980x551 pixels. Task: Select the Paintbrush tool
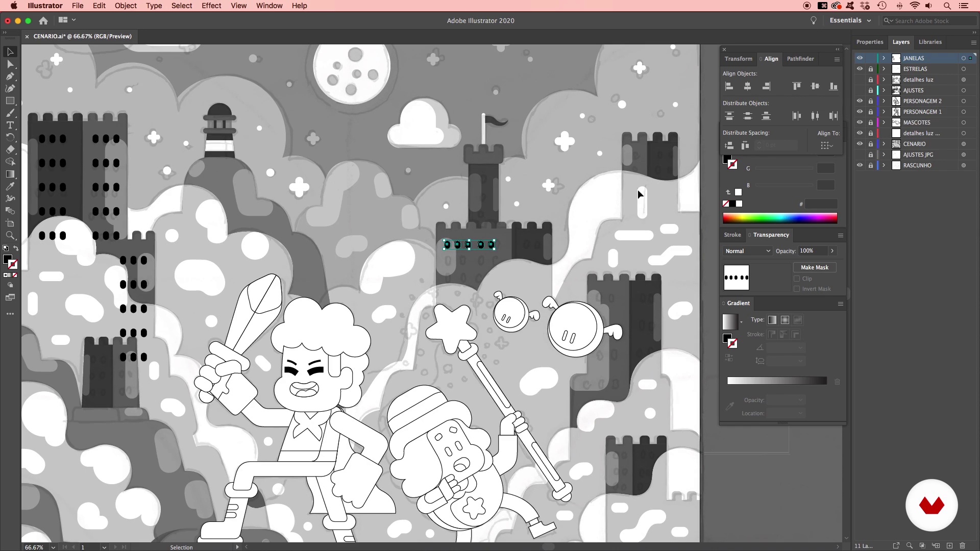pyautogui.click(x=10, y=113)
